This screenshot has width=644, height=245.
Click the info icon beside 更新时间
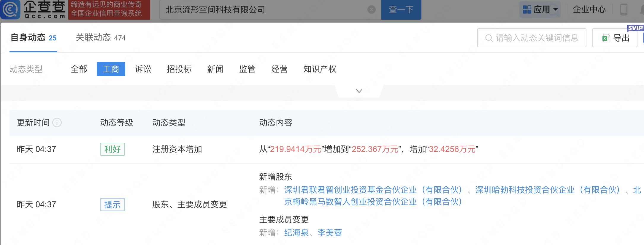coord(57,122)
